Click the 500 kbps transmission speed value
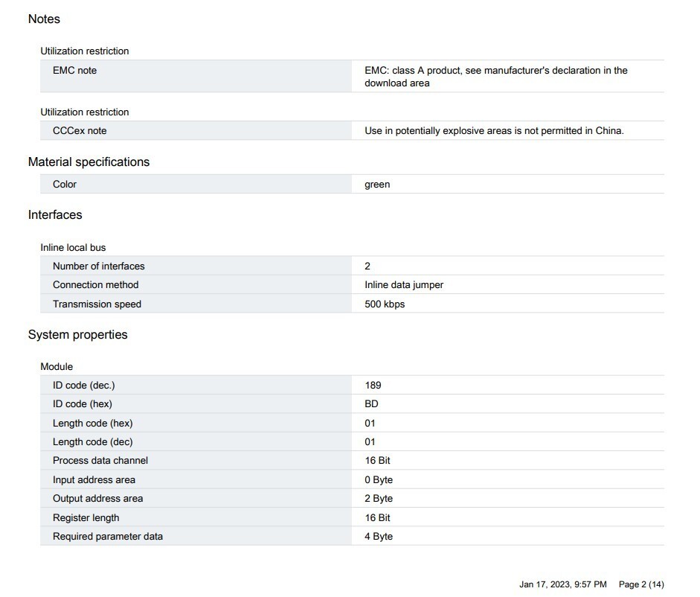Screen dimensions: 700x597 coord(385,304)
